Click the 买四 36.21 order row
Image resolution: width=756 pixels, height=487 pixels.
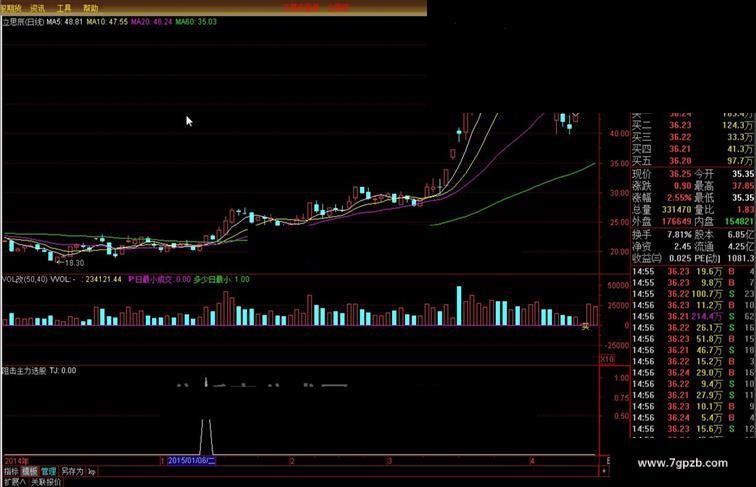(692, 149)
